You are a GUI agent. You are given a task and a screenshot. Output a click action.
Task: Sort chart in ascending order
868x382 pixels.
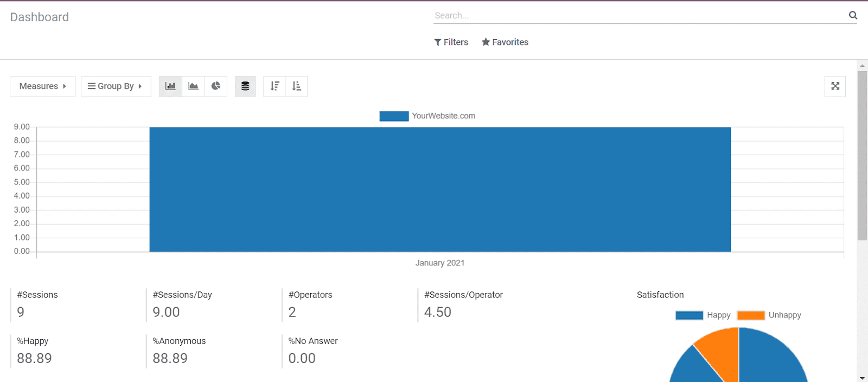point(296,86)
